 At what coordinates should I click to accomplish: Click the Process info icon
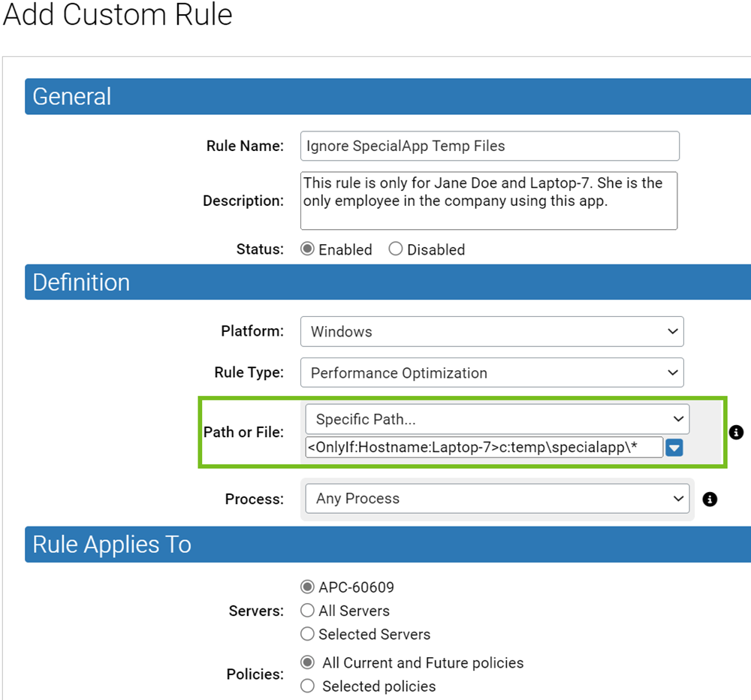click(x=710, y=499)
